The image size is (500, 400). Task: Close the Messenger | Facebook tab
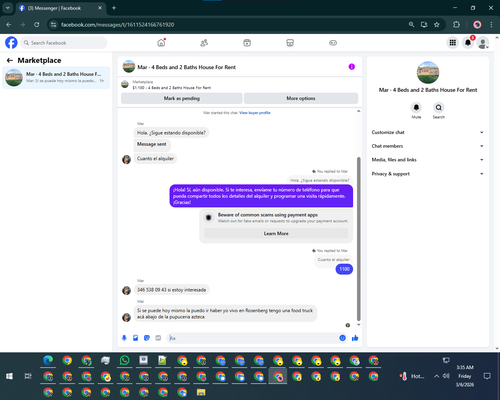[x=100, y=8]
